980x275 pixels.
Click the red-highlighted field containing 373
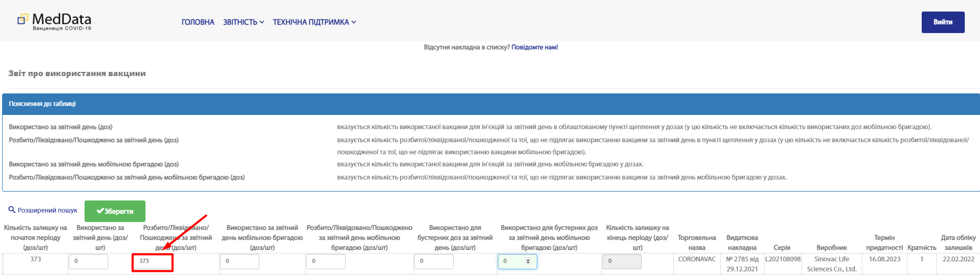click(x=152, y=261)
